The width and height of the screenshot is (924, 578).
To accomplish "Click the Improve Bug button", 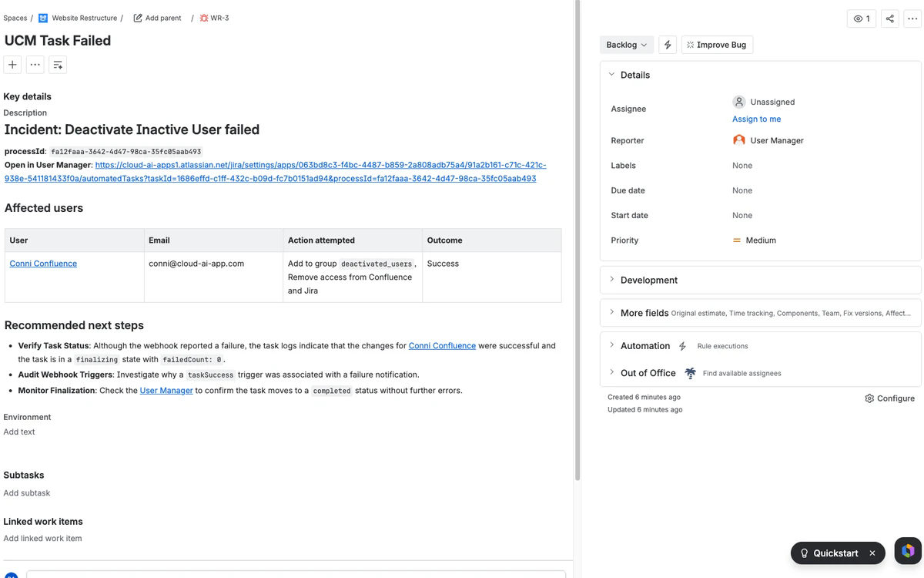I will point(717,45).
